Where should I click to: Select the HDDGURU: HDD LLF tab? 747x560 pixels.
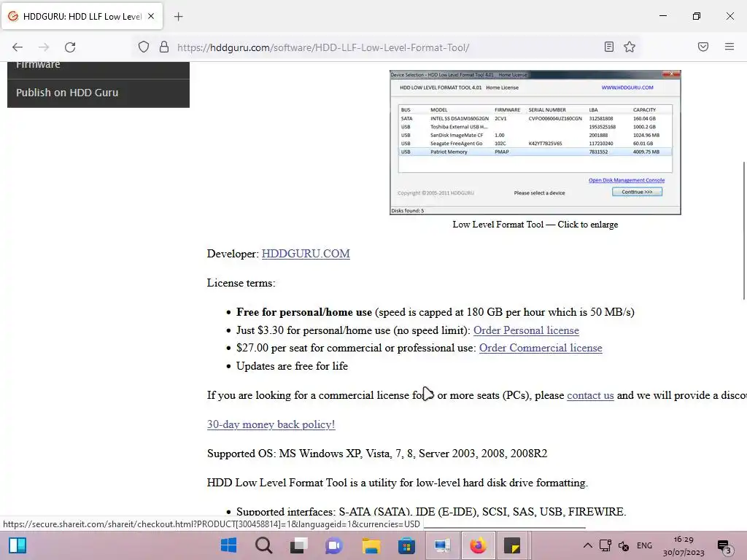click(82, 16)
